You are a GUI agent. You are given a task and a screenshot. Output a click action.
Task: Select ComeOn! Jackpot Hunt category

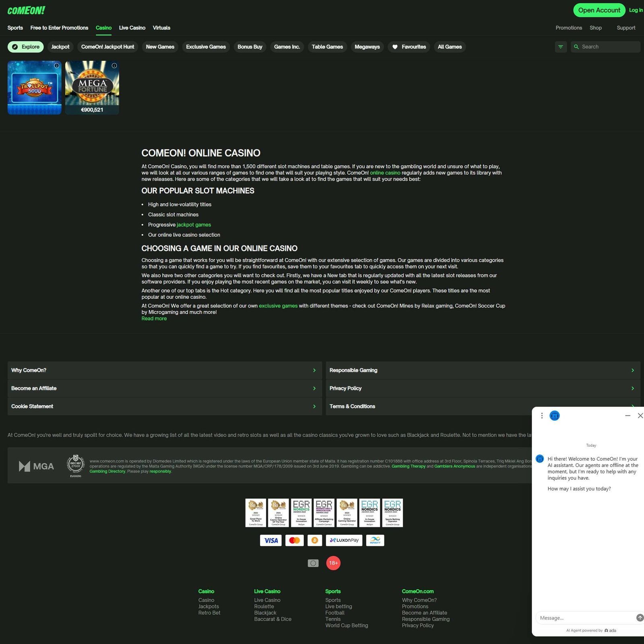pyautogui.click(x=107, y=47)
